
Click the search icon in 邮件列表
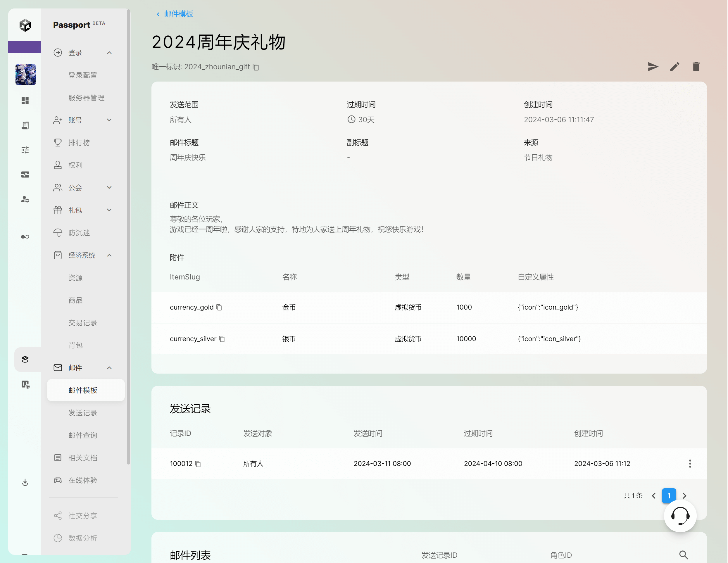(683, 555)
